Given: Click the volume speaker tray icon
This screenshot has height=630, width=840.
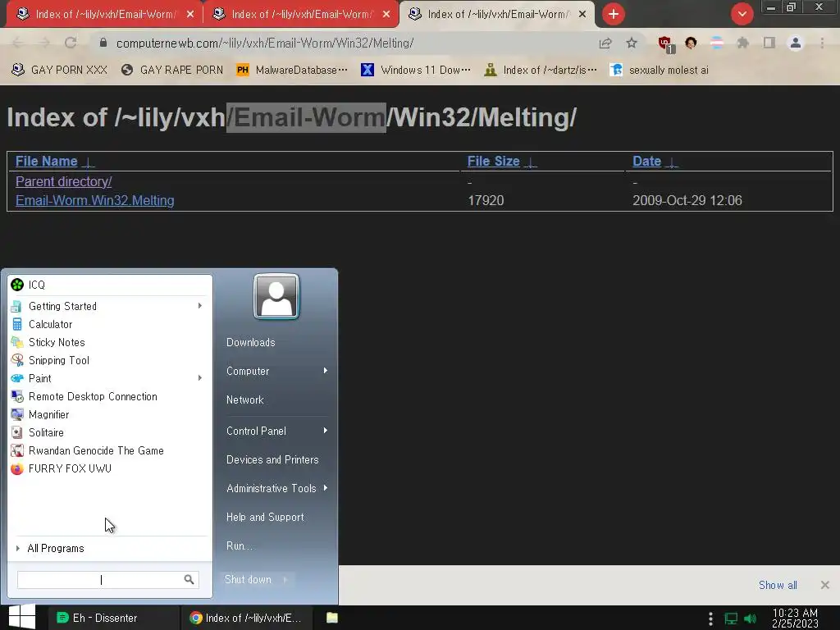Looking at the screenshot, I should (751, 619).
